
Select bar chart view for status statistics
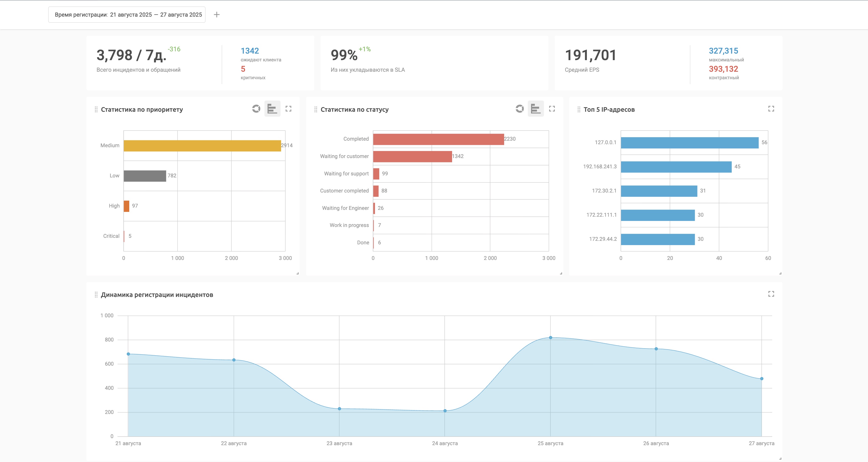pos(536,109)
